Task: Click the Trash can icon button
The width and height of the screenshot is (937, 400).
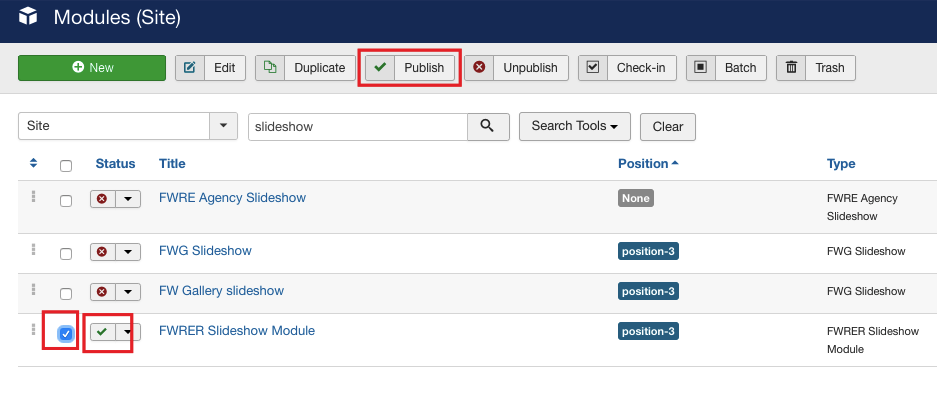Action: [792, 68]
